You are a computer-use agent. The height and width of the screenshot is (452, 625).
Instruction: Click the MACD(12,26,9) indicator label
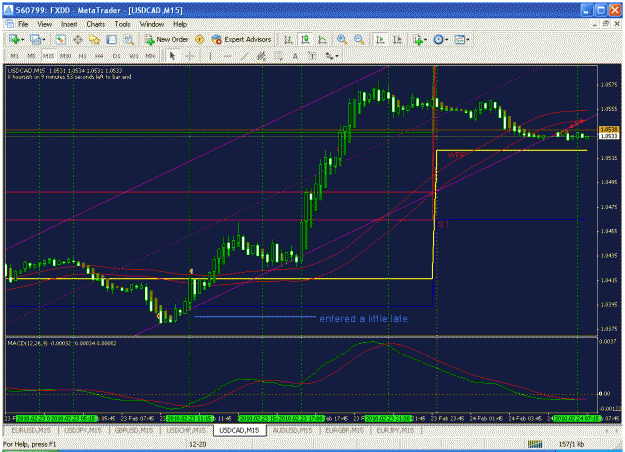(x=28, y=343)
